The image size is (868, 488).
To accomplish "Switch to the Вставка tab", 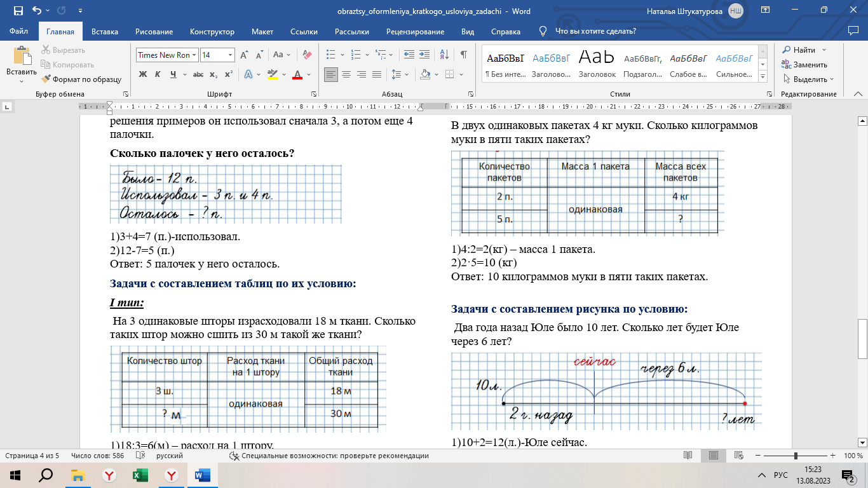I will 105,32.
